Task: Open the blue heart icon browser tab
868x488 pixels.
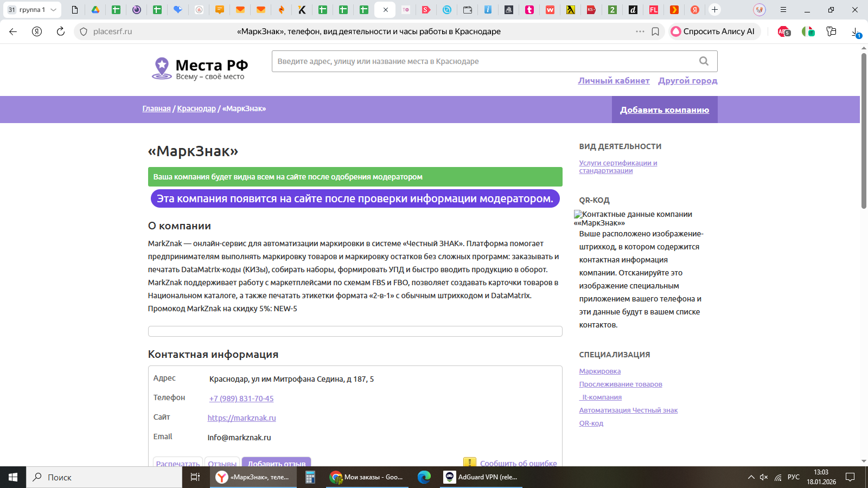Action: [178, 10]
